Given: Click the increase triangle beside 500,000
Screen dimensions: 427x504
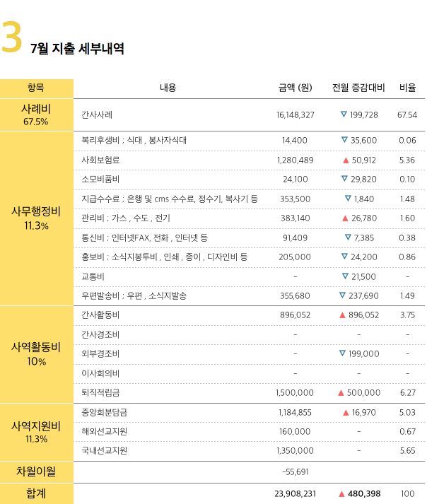Looking at the screenshot, I should [x=341, y=393].
